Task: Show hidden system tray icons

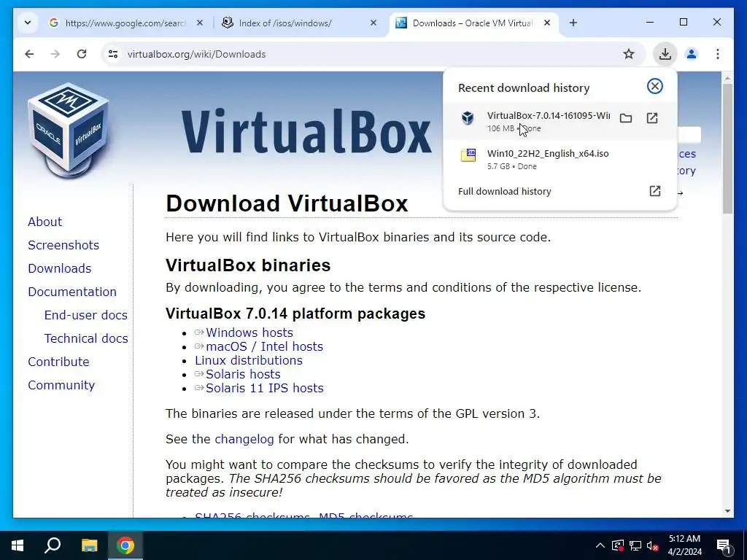Action: (x=600, y=545)
